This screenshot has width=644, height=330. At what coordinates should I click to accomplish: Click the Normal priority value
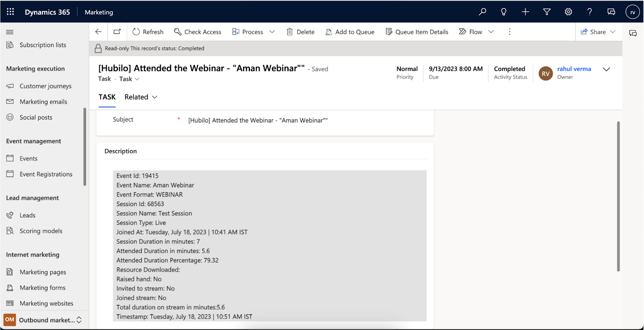[407, 69]
